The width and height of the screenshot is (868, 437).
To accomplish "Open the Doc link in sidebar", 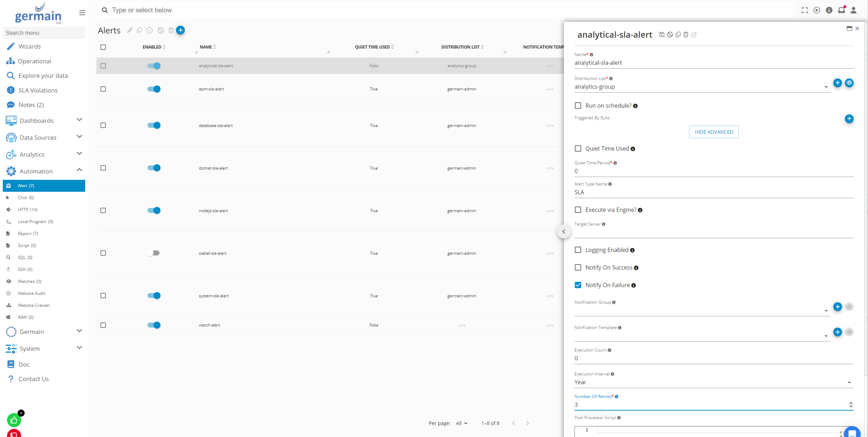I will (24, 365).
